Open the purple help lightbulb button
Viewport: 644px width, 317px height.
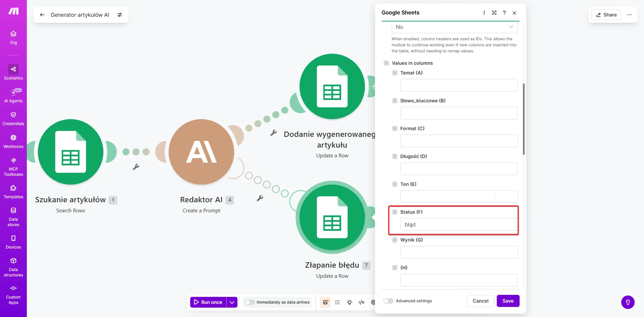pyautogui.click(x=628, y=302)
